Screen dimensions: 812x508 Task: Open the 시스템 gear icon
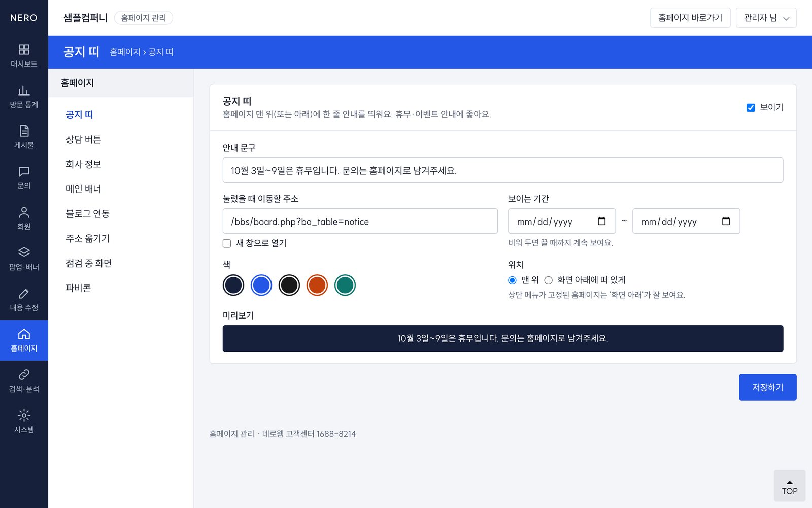(24, 415)
